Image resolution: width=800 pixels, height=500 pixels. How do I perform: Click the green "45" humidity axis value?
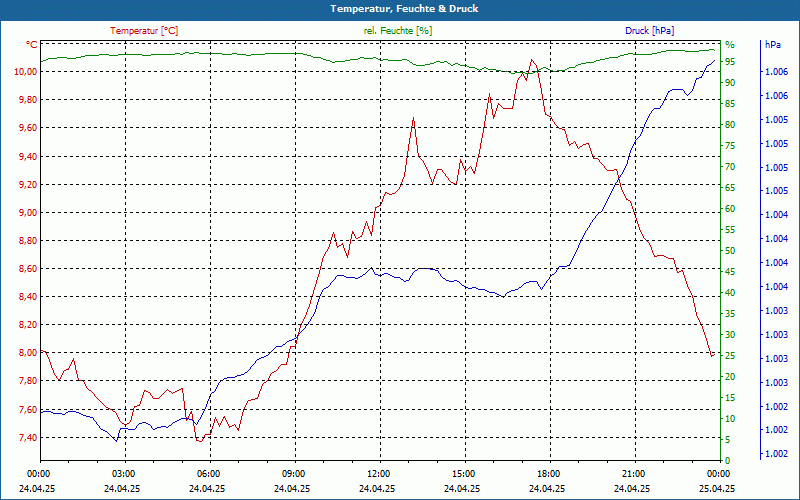click(730, 272)
